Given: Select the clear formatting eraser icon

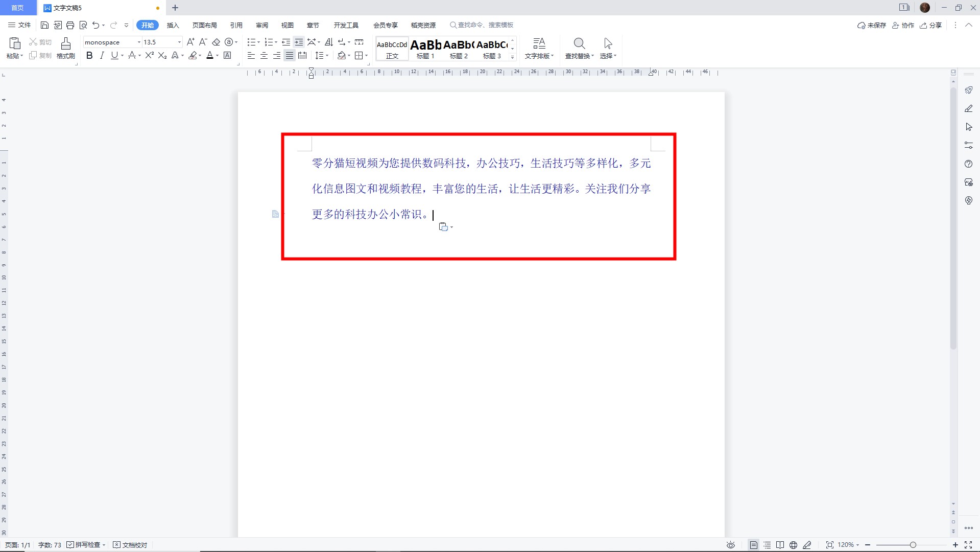Looking at the screenshot, I should pos(216,42).
